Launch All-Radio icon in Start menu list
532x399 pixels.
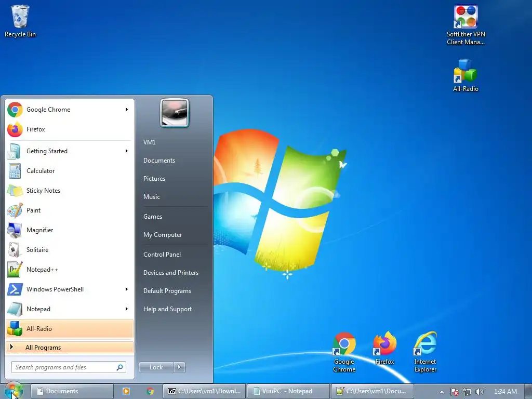[15, 328]
